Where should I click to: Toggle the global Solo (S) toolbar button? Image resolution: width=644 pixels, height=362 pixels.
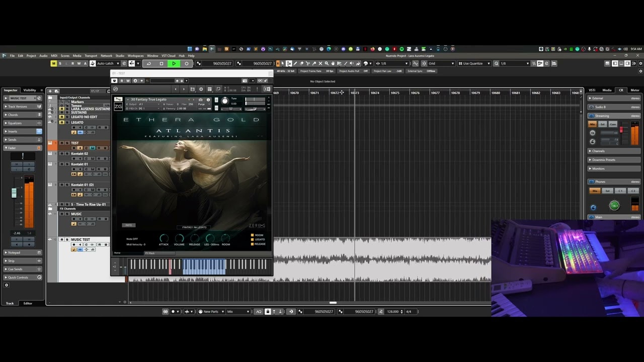60,63
